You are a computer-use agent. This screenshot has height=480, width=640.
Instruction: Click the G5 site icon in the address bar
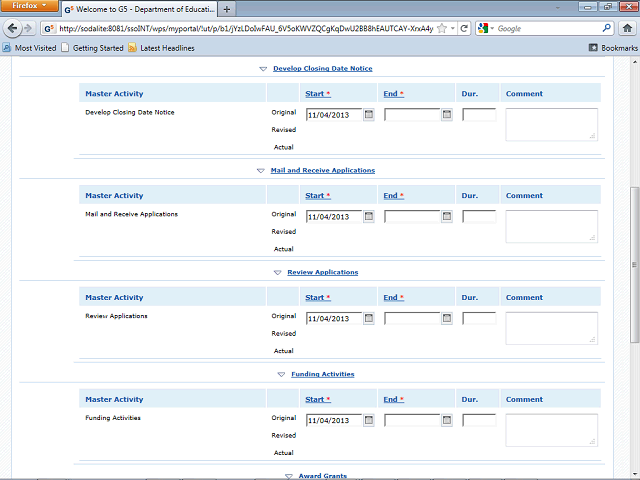pos(49,28)
